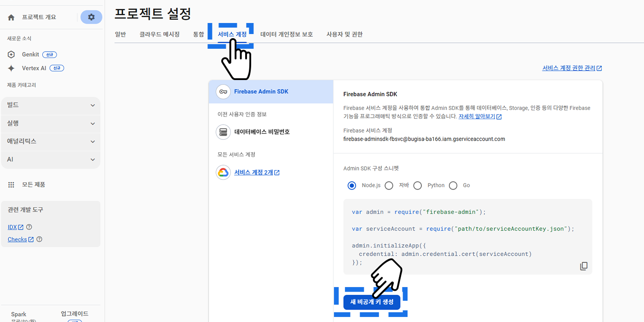Click the 관련 개발 도구 heading
This screenshot has width=644, height=322.
25,210
